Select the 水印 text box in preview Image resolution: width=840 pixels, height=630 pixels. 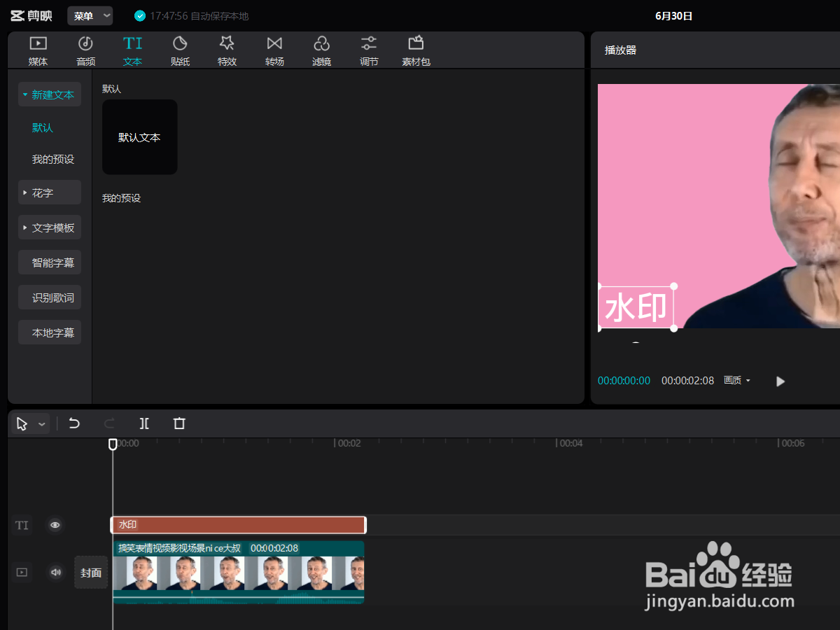click(x=636, y=307)
